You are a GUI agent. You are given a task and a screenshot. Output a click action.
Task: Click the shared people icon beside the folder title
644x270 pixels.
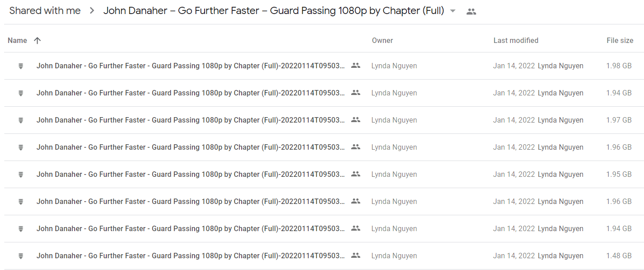coord(471,12)
